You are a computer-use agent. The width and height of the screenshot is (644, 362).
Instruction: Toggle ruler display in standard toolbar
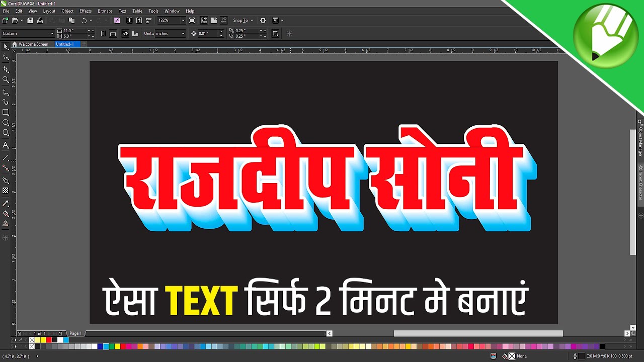[x=204, y=21]
